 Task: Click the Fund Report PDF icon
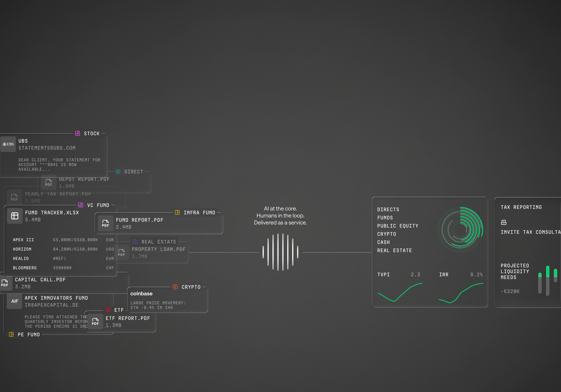(x=105, y=223)
